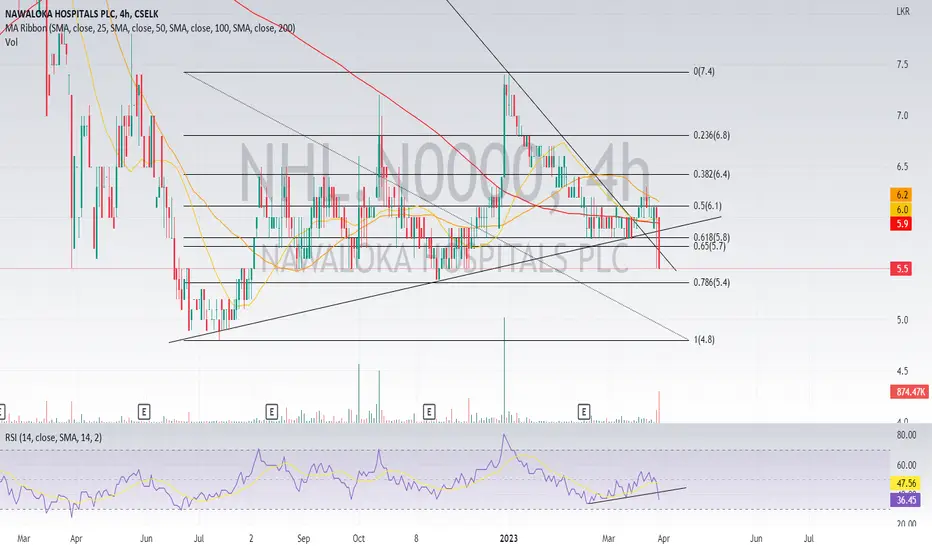This screenshot has width=932, height=550.
Task: Click the 2023 label on time axis
Action: click(508, 539)
